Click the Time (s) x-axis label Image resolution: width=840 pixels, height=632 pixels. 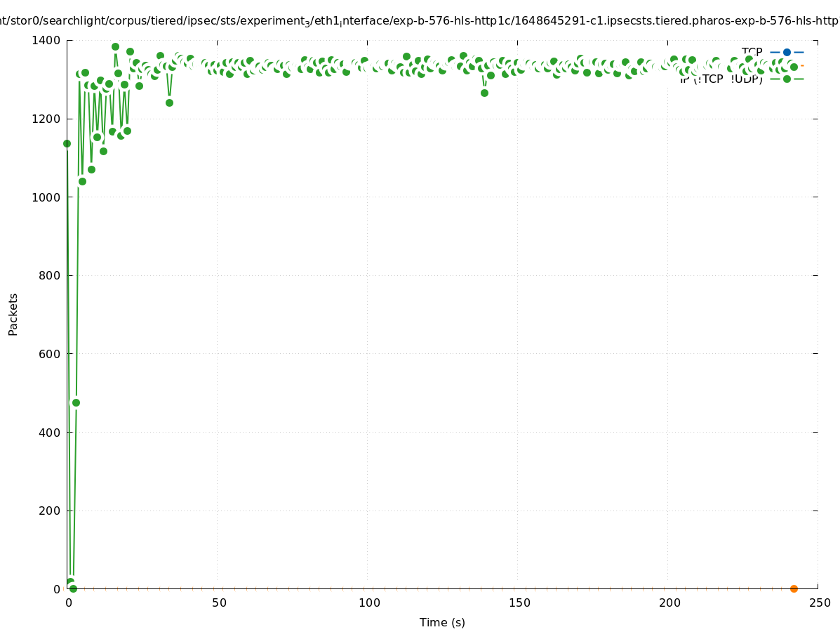point(442,622)
